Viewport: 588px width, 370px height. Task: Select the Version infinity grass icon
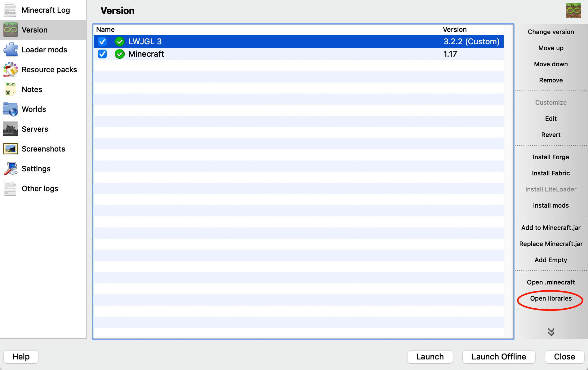point(10,30)
